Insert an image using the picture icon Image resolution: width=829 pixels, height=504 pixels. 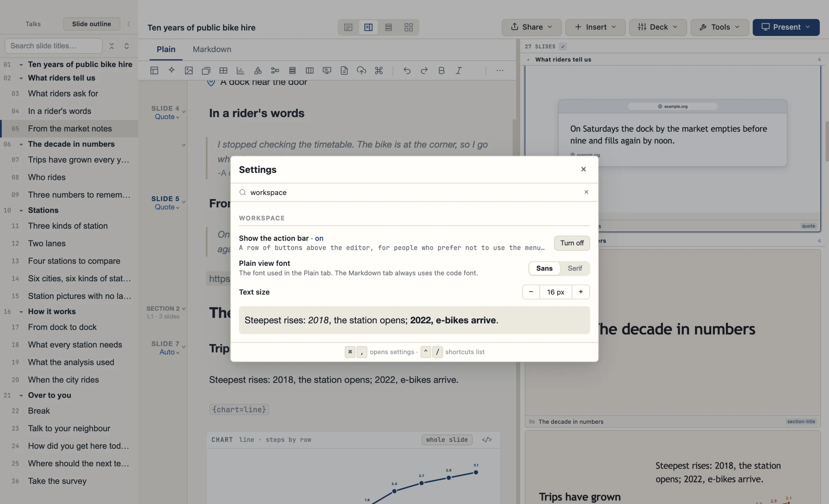[x=189, y=70]
